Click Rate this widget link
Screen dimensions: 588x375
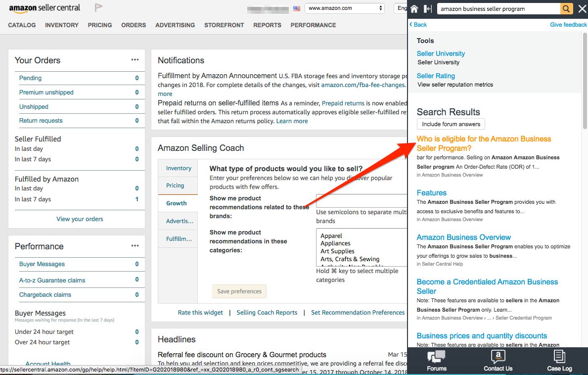coord(200,312)
